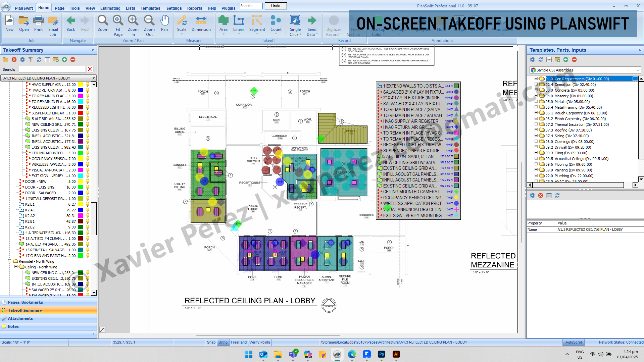This screenshot has height=362, width=644.
Task: Open the Plugins ribbon tab
Action: (228, 8)
